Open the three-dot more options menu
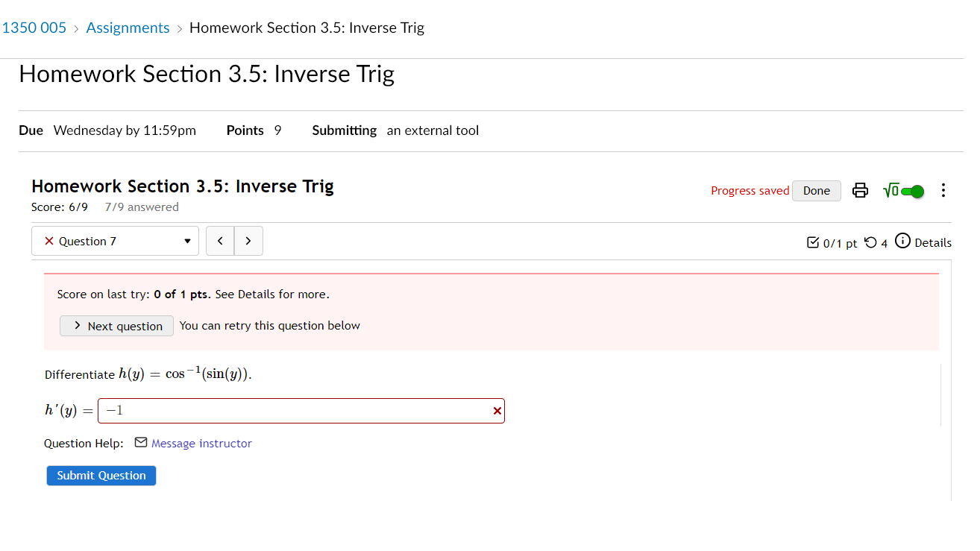 coord(943,190)
